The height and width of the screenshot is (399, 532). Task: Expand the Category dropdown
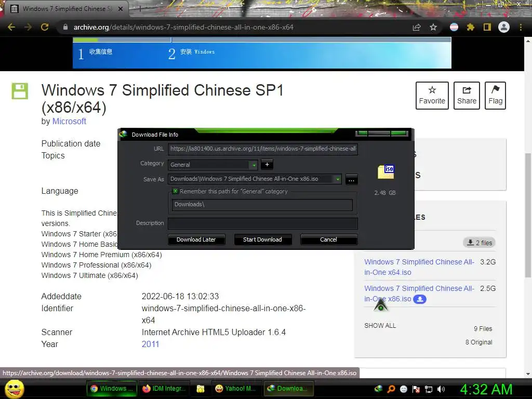pyautogui.click(x=254, y=165)
